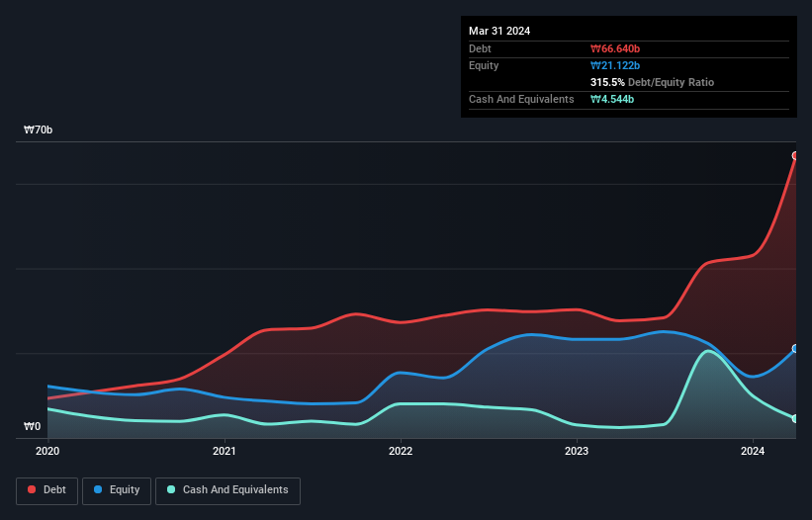This screenshot has height=520, width=812.
Task: Click the red Debt legend dot
Action: click(32, 489)
